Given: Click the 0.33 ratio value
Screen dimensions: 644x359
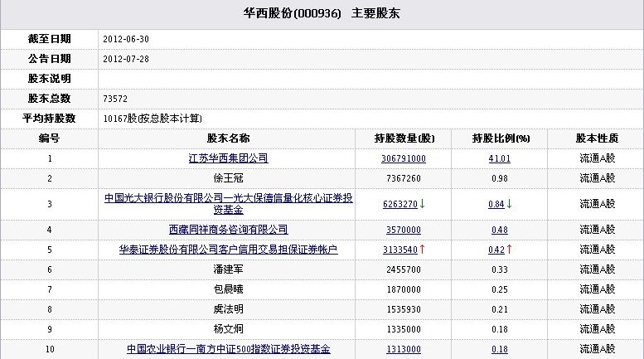Looking at the screenshot, I should tap(500, 269).
